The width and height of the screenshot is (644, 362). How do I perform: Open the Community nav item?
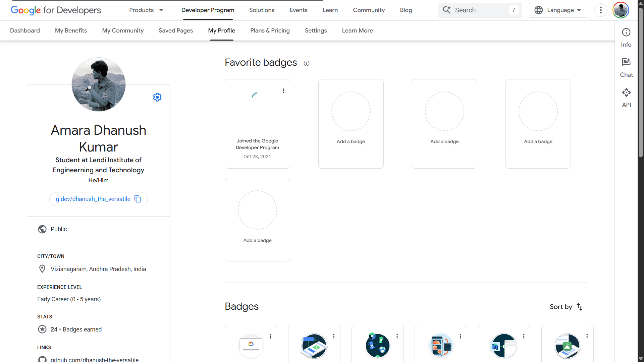pos(369,10)
